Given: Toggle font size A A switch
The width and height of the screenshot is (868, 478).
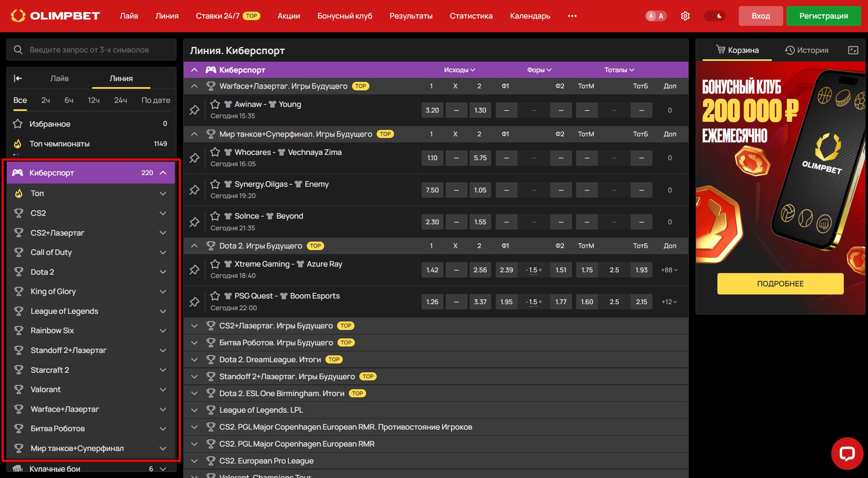Looking at the screenshot, I should (656, 16).
